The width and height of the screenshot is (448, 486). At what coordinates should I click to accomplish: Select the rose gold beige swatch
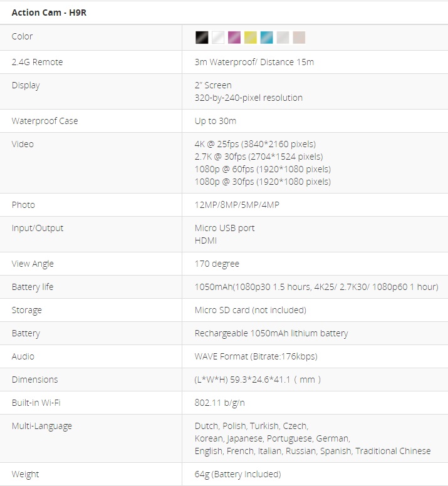click(299, 38)
